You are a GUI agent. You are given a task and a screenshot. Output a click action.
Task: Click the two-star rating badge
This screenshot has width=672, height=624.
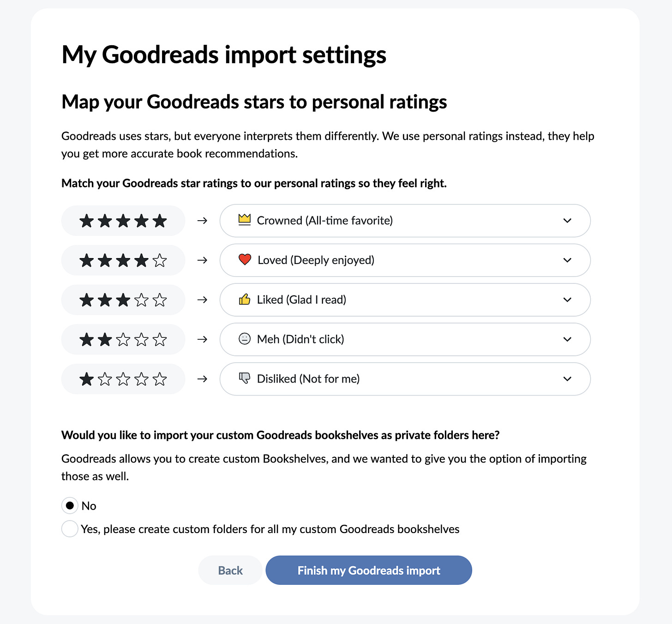(123, 339)
